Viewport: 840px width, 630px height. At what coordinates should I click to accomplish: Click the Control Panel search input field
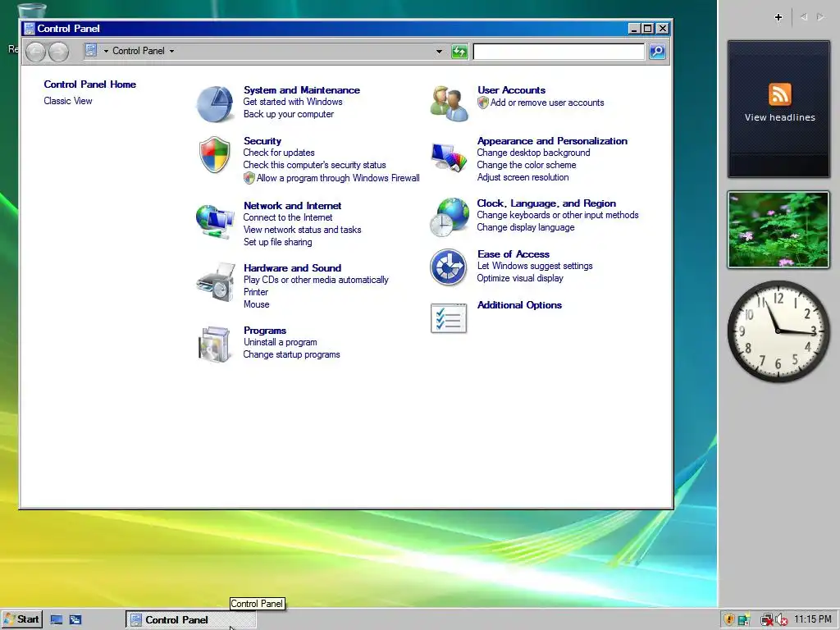pyautogui.click(x=559, y=52)
